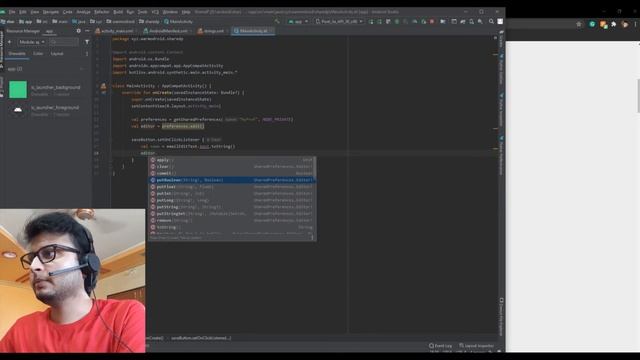Focus the Resource Manager search field

[x=64, y=42]
